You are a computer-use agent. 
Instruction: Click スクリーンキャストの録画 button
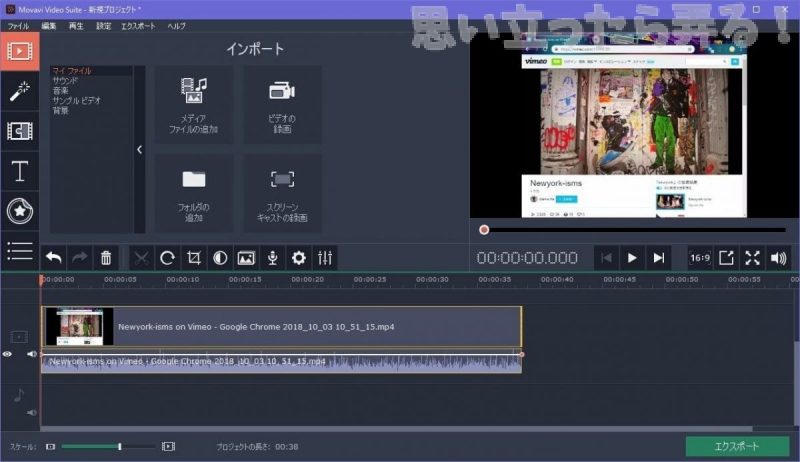(x=282, y=194)
